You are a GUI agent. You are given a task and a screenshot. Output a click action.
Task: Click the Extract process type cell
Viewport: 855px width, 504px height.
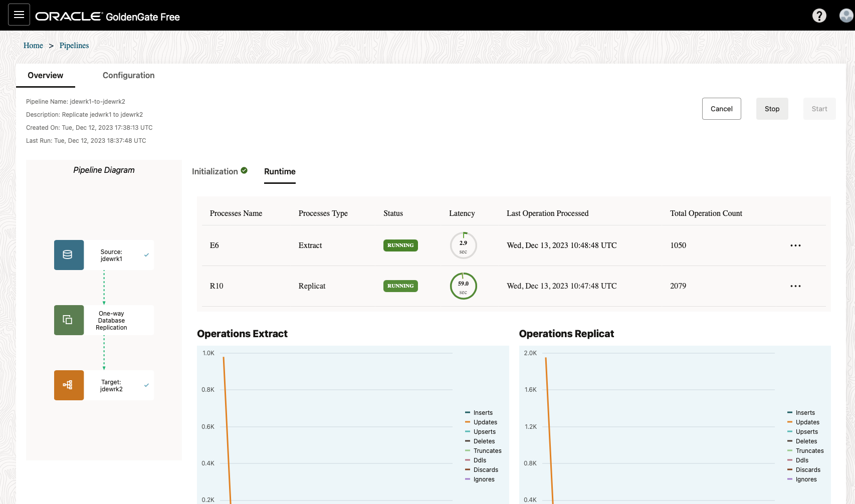pos(310,245)
